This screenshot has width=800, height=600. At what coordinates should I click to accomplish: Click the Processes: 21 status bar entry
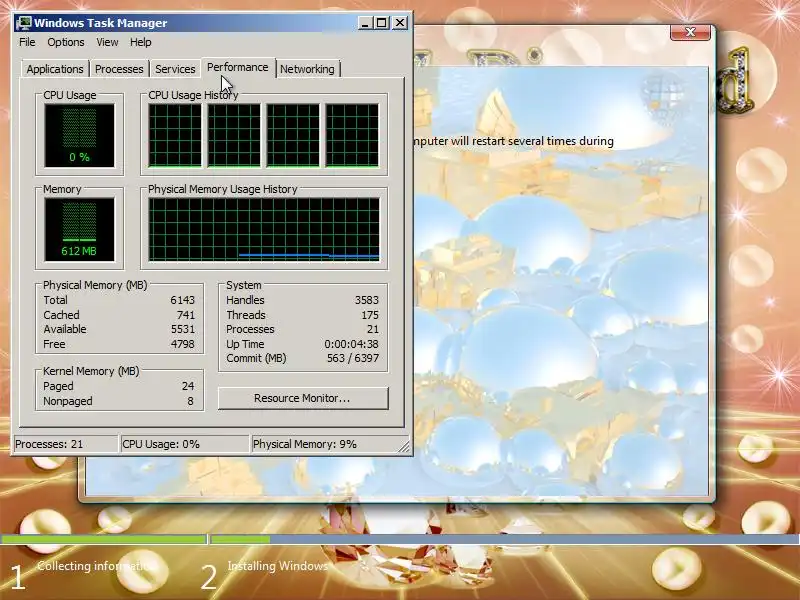pos(66,444)
